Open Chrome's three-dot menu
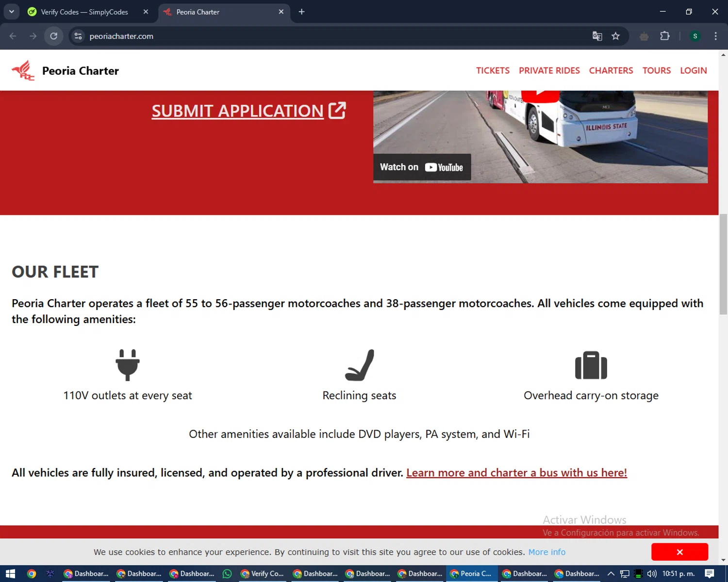The width and height of the screenshot is (728, 582). point(715,36)
